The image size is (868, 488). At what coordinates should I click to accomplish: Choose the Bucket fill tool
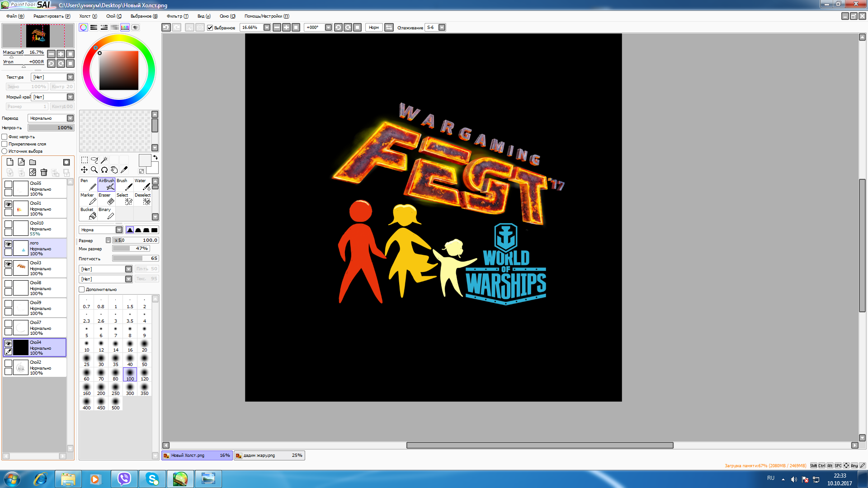[x=88, y=213]
